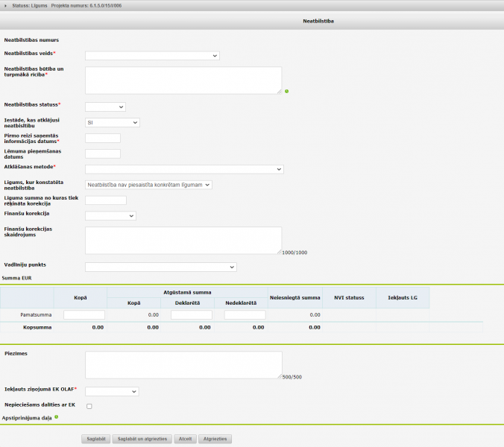Click the green help icon beside description textarea
The width and height of the screenshot is (504, 447).
[286, 92]
